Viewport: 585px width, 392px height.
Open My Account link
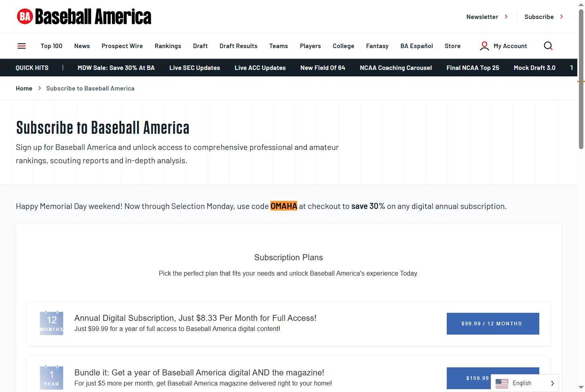pyautogui.click(x=510, y=46)
